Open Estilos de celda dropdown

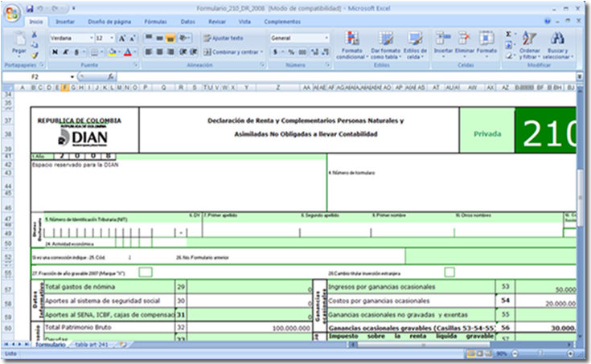[x=415, y=45]
